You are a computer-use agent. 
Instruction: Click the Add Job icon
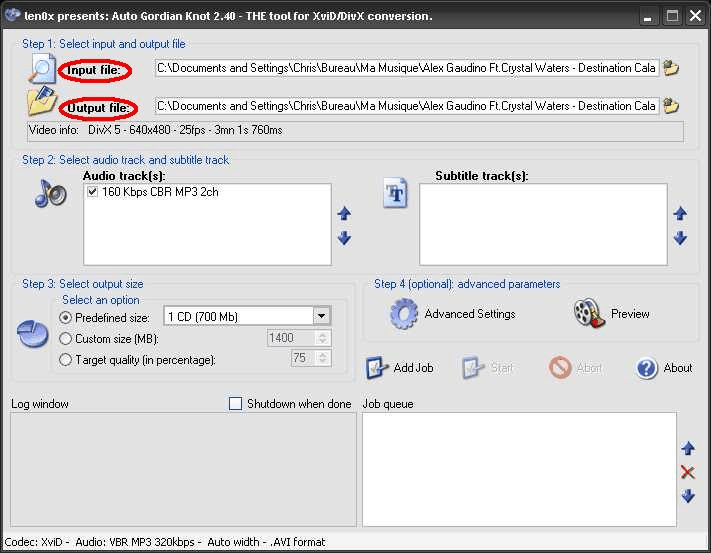[377, 368]
